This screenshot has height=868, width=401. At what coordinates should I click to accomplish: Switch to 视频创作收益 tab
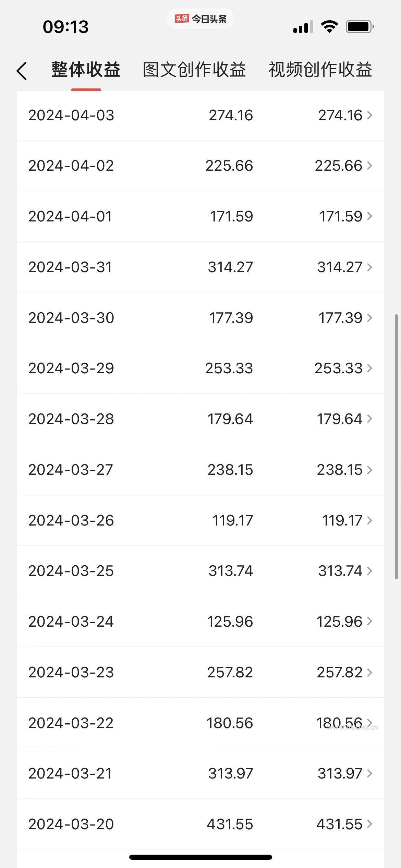[x=320, y=70]
